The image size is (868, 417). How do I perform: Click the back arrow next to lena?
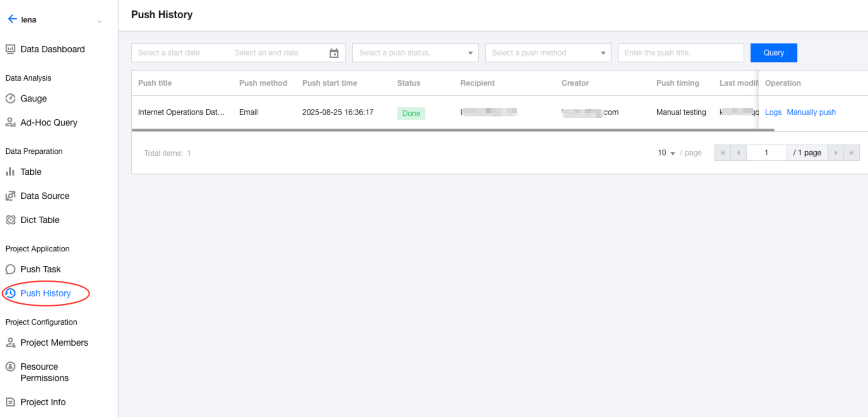coord(12,19)
